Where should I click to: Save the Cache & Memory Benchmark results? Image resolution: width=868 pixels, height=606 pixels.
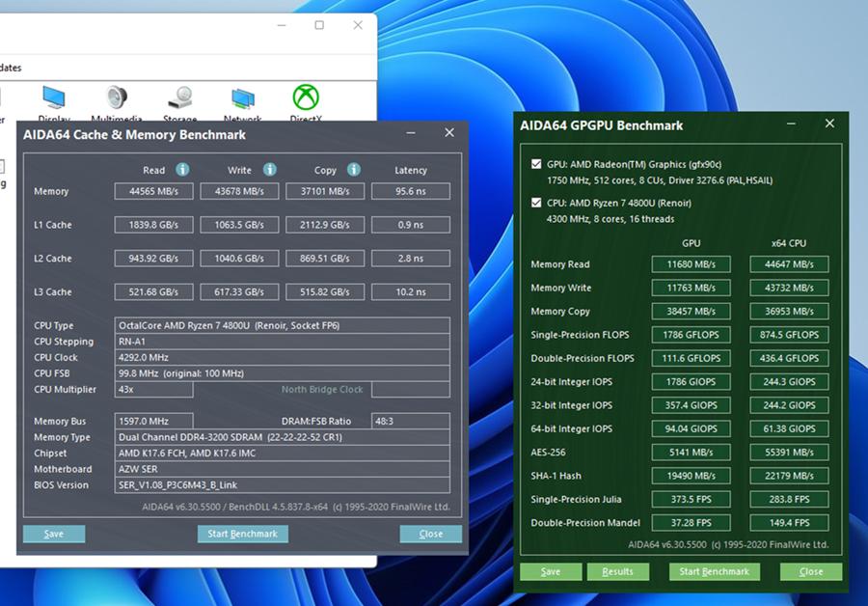[x=54, y=534]
